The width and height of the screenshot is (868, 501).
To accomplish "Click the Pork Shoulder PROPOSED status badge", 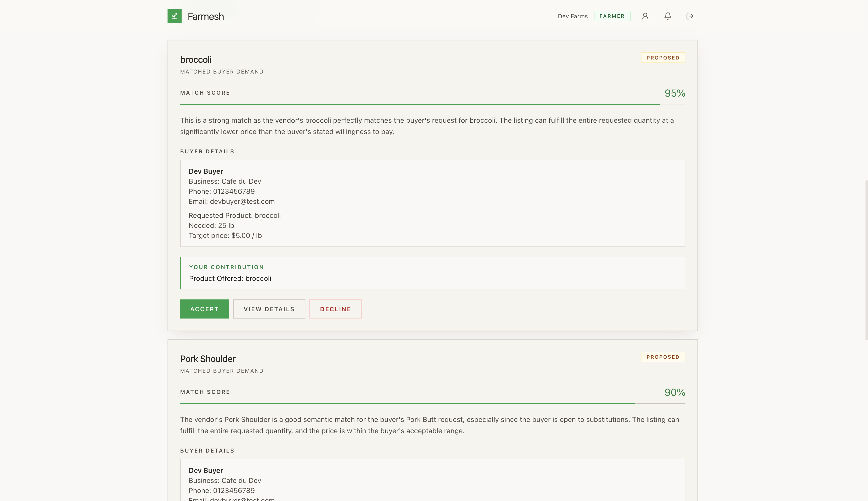I will (663, 357).
